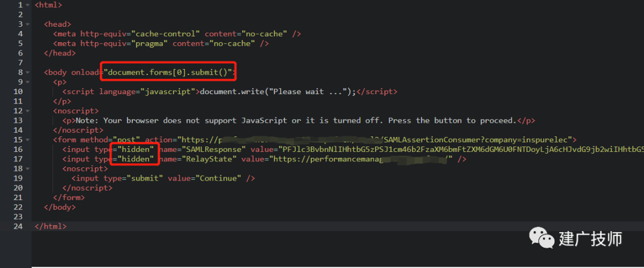Collapse the inner <noscript> fold arrow on line 18
This screenshot has height=268, width=644.
(27, 169)
